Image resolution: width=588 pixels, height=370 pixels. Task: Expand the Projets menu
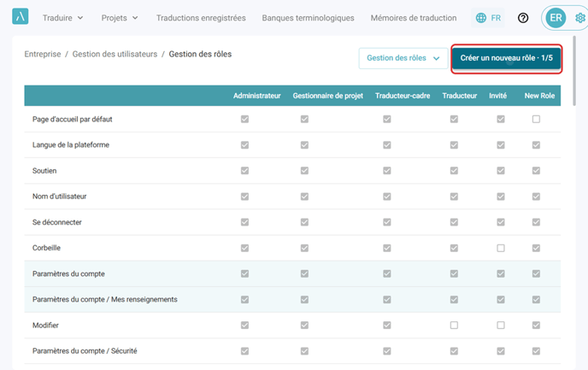pyautogui.click(x=120, y=18)
